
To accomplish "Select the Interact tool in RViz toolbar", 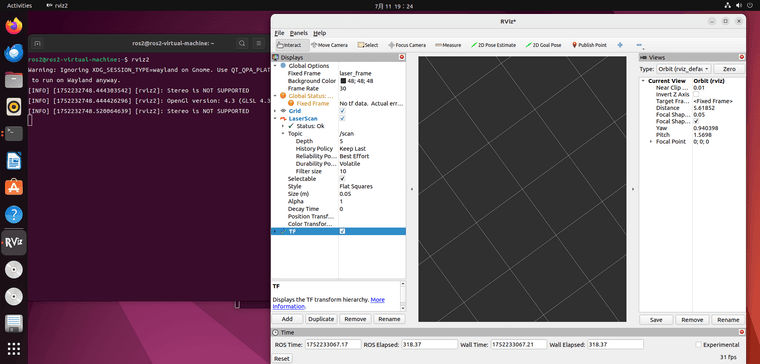I will [292, 45].
